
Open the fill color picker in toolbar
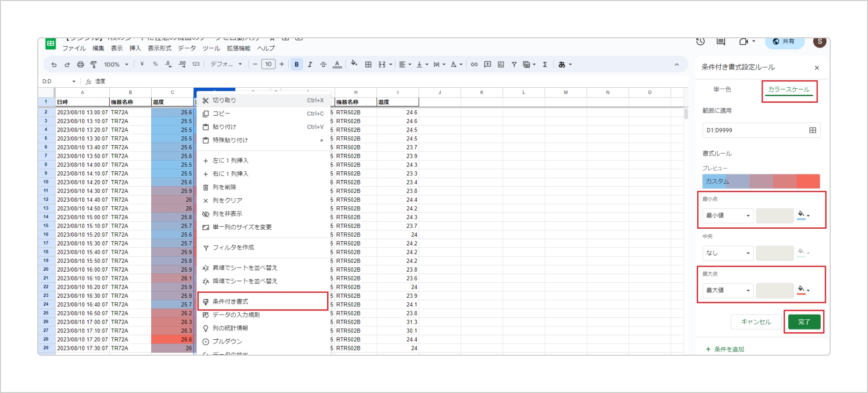coord(354,64)
